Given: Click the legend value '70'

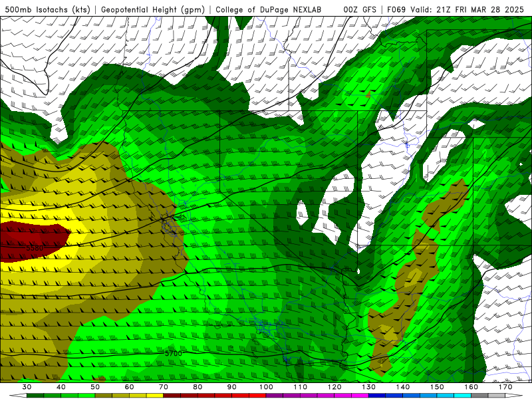Looking at the screenshot, I should tap(164, 387).
